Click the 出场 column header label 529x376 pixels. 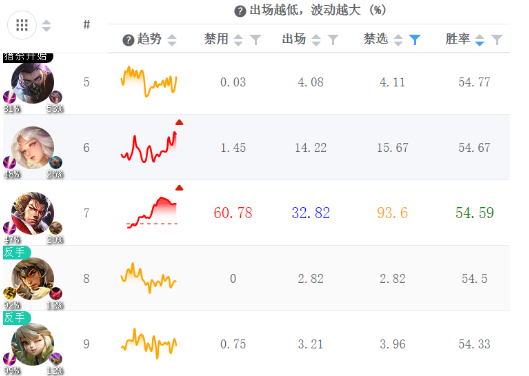[294, 39]
